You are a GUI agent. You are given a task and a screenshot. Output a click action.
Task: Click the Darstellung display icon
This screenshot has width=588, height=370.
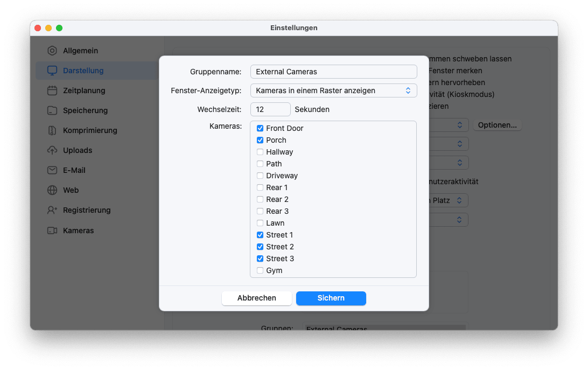coord(51,71)
